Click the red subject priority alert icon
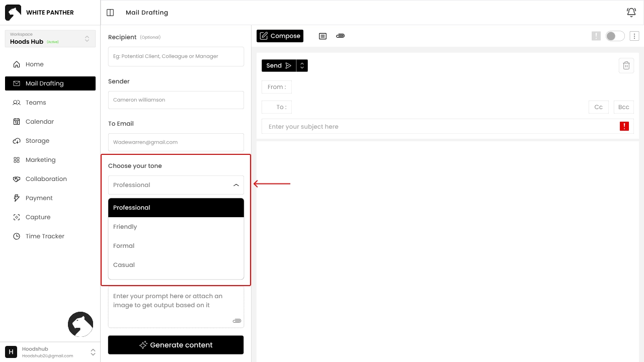The width and height of the screenshot is (644, 362). (x=624, y=127)
